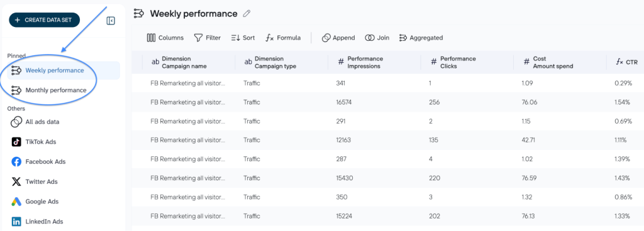Select the Performance Clicks column header

(x=467, y=62)
